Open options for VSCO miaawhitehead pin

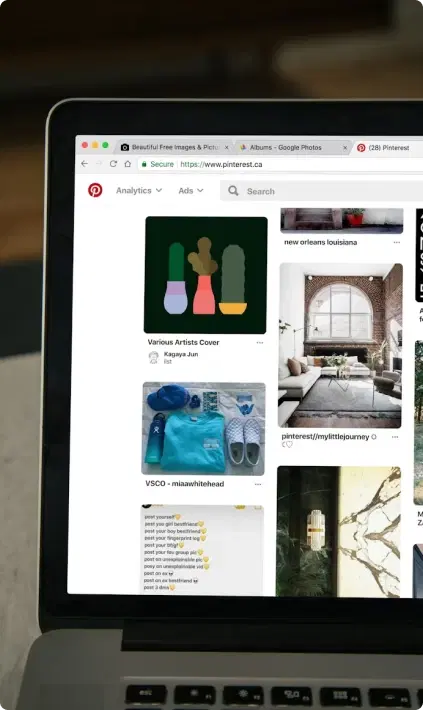[x=258, y=484]
